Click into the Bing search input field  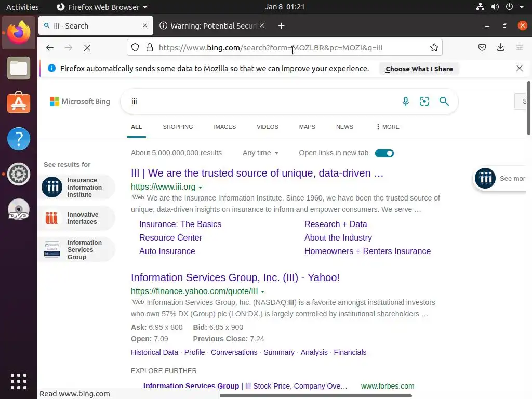coord(261,101)
